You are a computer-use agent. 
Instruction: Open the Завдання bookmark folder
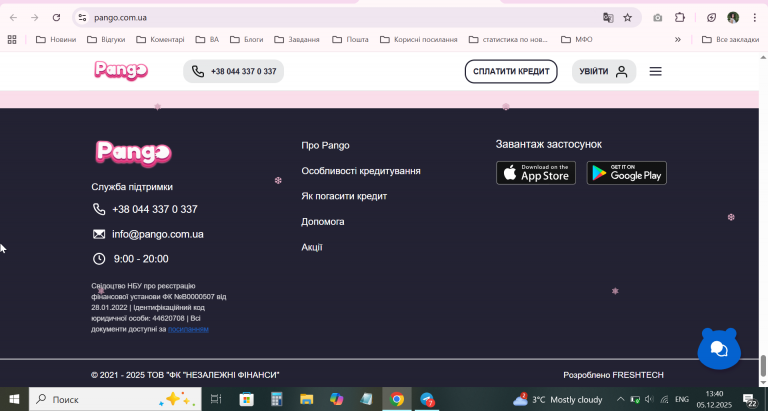point(297,40)
